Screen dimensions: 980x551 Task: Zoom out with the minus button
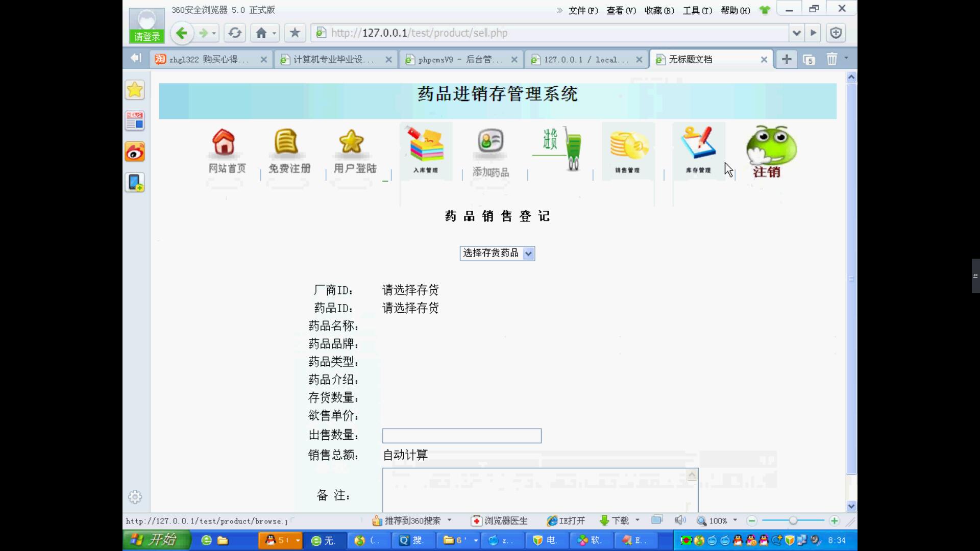click(x=752, y=521)
